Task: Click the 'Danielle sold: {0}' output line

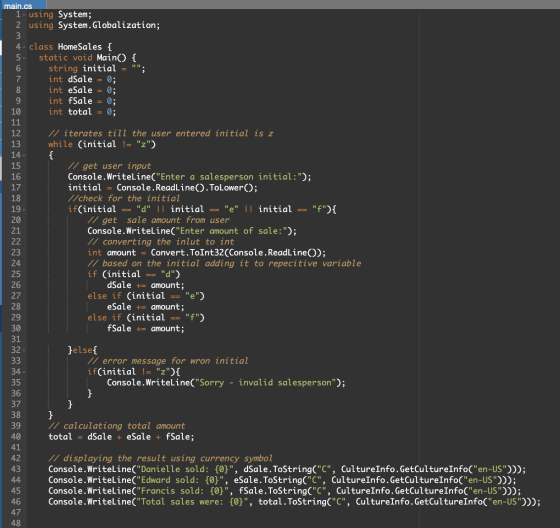Action: tap(287, 469)
